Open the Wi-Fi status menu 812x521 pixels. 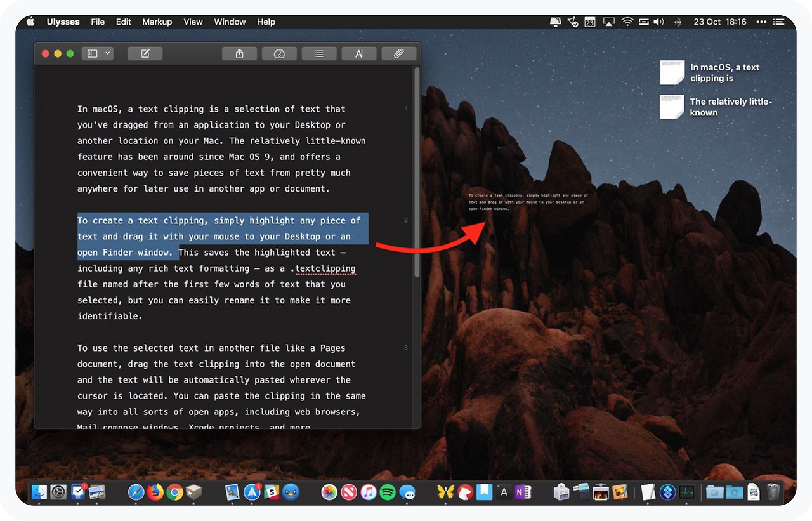(x=627, y=22)
